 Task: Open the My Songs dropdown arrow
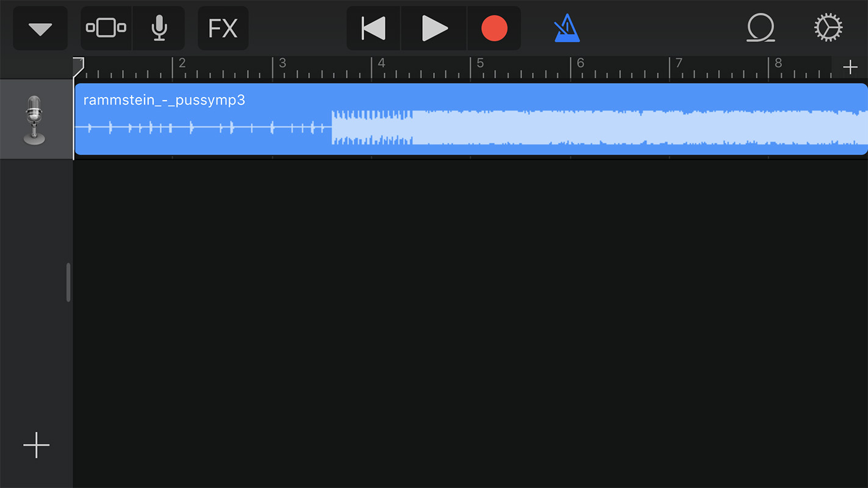[x=40, y=28]
